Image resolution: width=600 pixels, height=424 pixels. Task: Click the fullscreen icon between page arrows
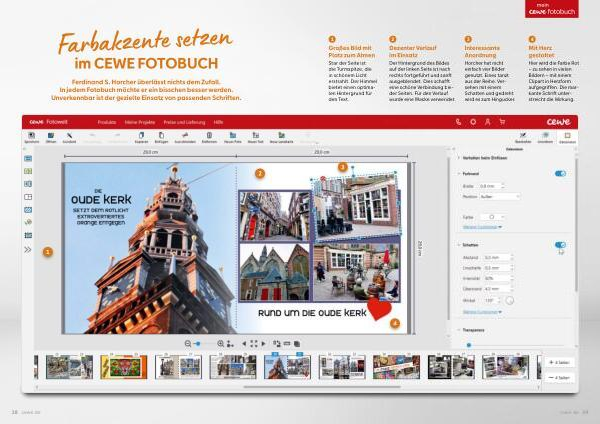pos(254,344)
